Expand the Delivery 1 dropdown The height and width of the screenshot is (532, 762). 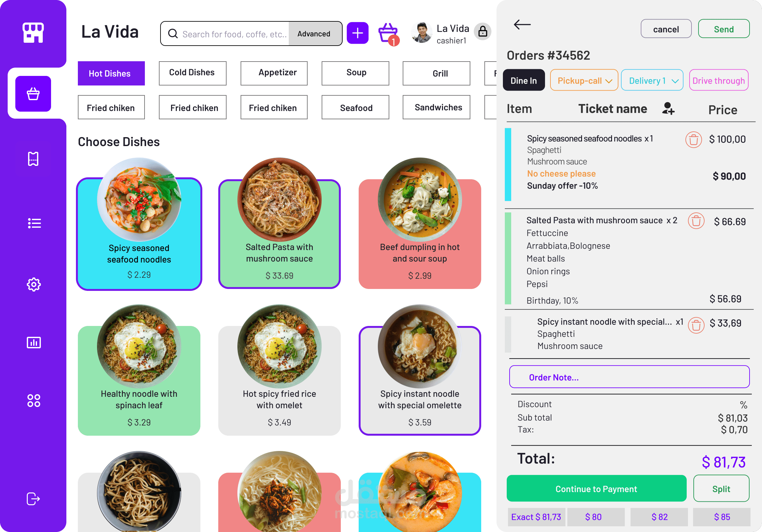(652, 80)
